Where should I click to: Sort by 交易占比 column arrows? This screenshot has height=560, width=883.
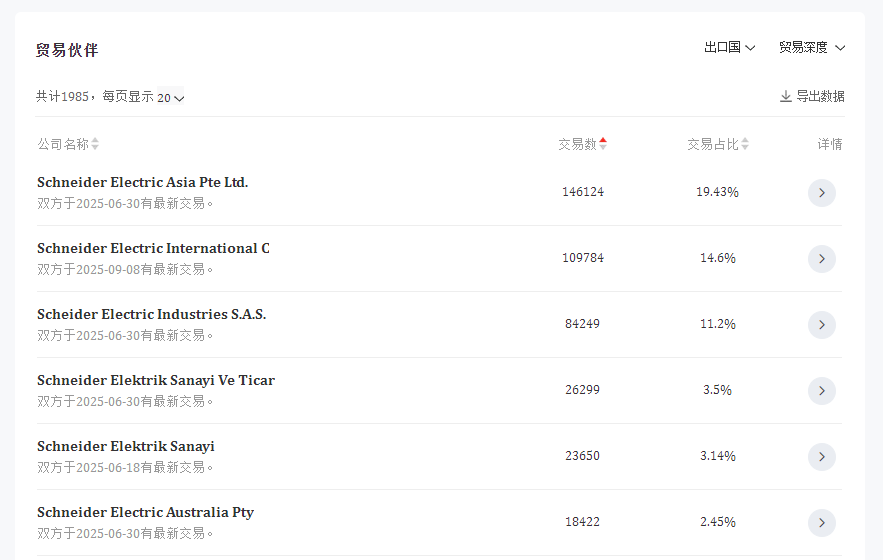745,144
